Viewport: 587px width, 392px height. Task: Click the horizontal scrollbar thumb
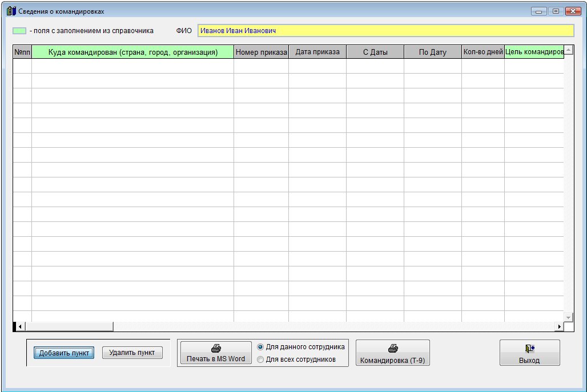(x=69, y=326)
